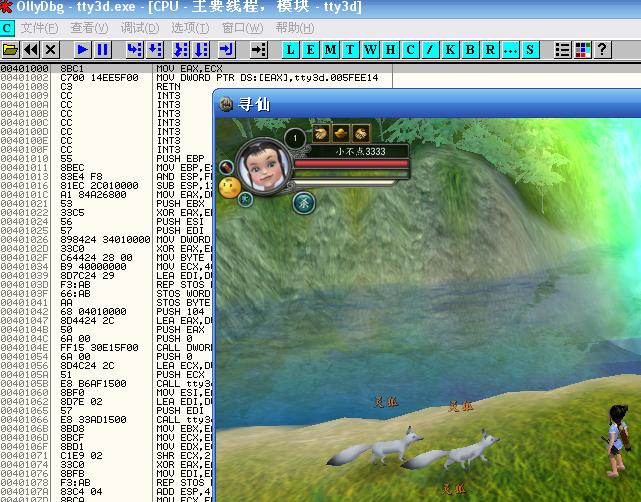Click the 寻仙 game window title icon
The height and width of the screenshot is (502, 641).
(x=226, y=104)
